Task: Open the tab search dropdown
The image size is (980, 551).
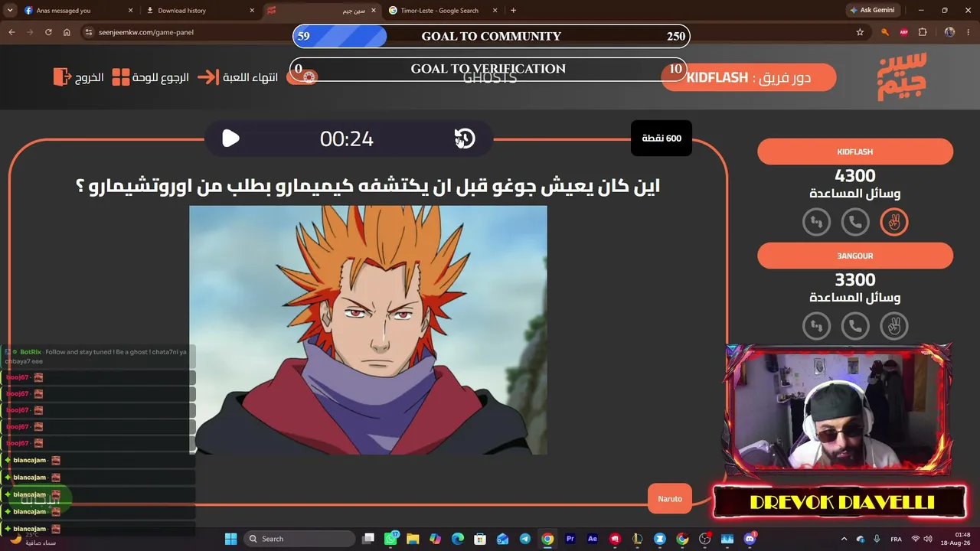Action: coord(10,11)
